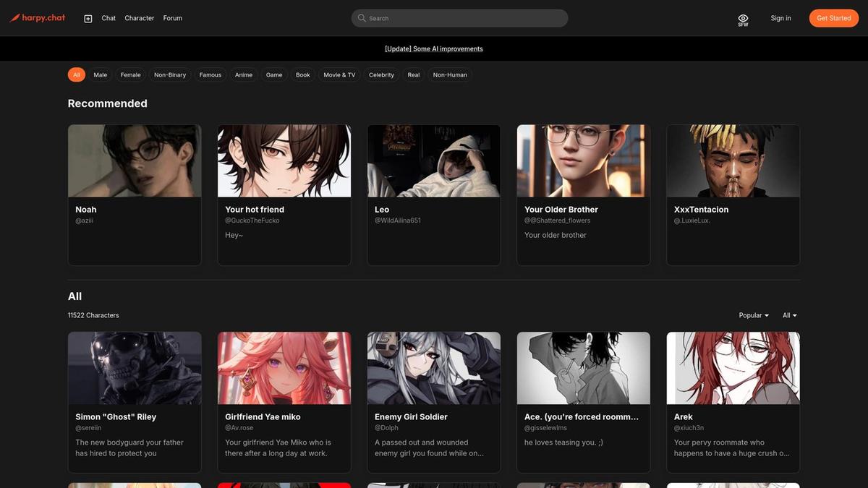
Task: Click in the Search input field
Action: 459,18
